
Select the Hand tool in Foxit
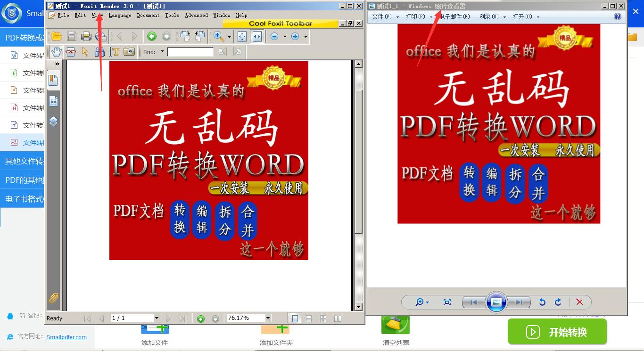click(x=57, y=52)
